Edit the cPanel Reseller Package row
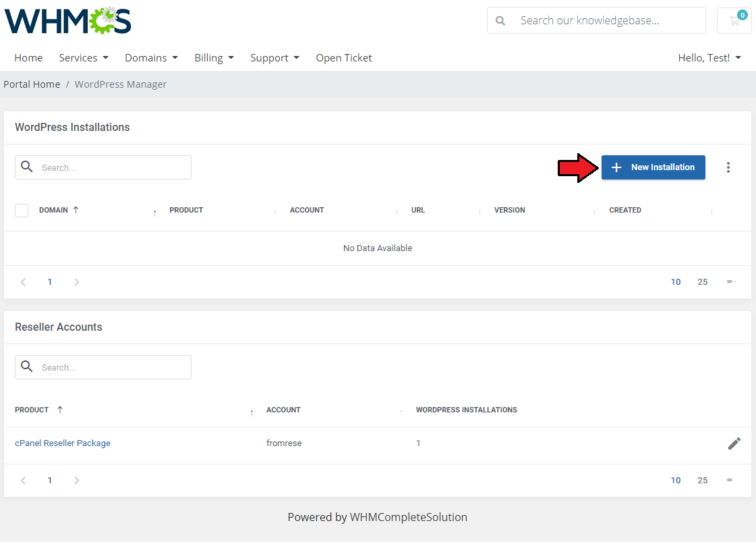 click(x=734, y=443)
